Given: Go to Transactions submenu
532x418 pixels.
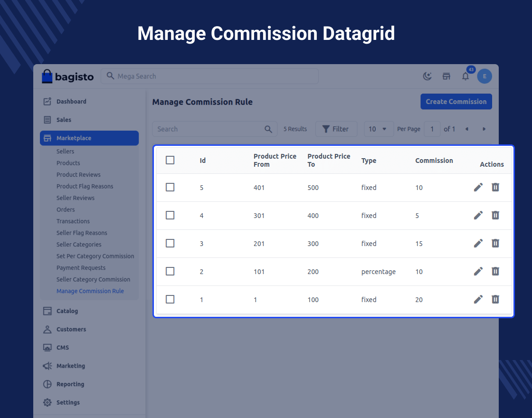Looking at the screenshot, I should (x=73, y=221).
